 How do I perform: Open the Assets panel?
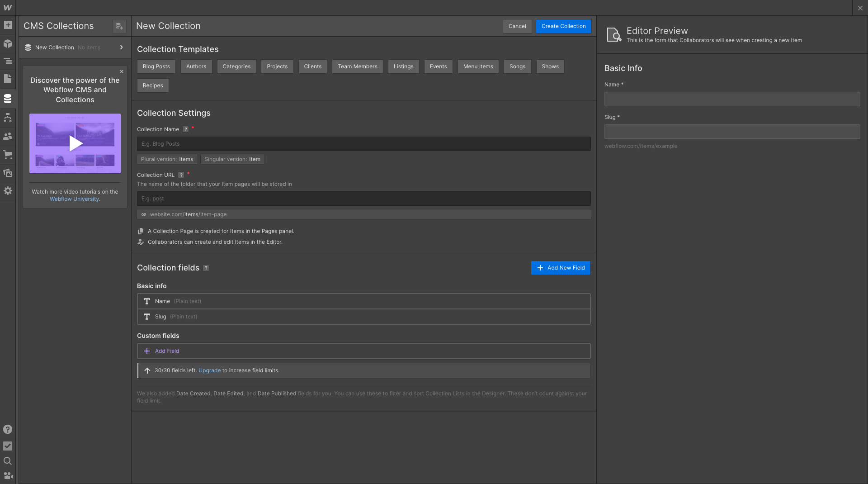point(8,173)
